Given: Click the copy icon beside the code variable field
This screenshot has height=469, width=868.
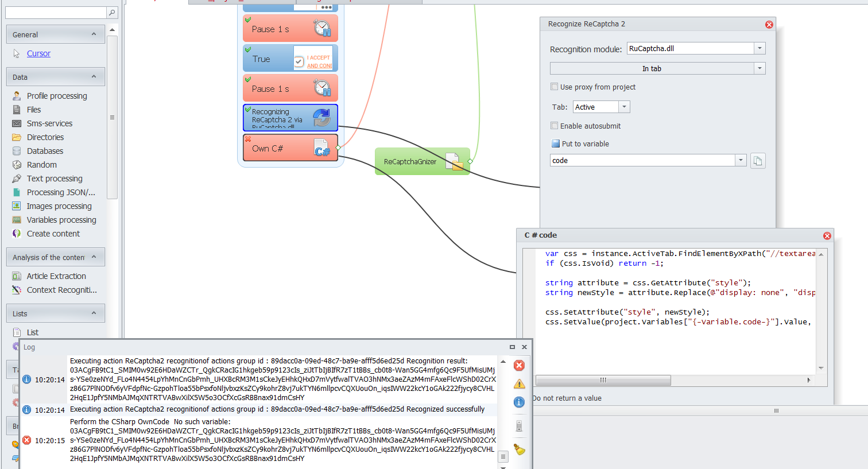Looking at the screenshot, I should (758, 161).
